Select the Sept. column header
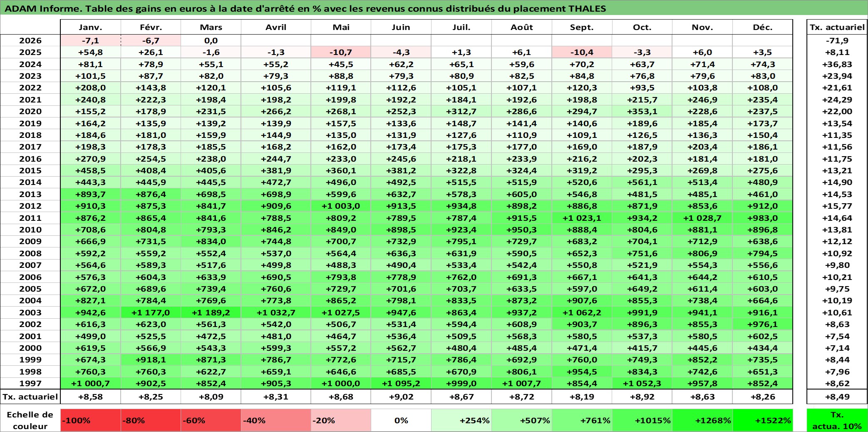The width and height of the screenshot is (868, 432). [x=582, y=27]
